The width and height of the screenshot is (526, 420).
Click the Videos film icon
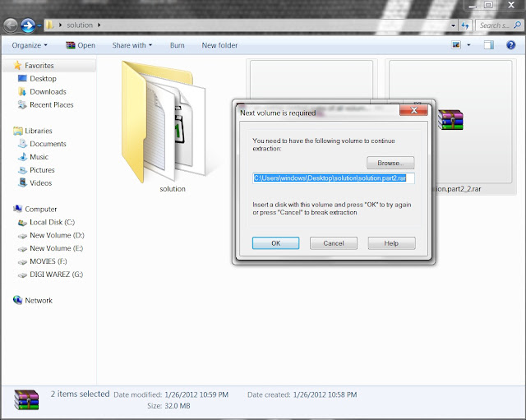[x=22, y=182]
